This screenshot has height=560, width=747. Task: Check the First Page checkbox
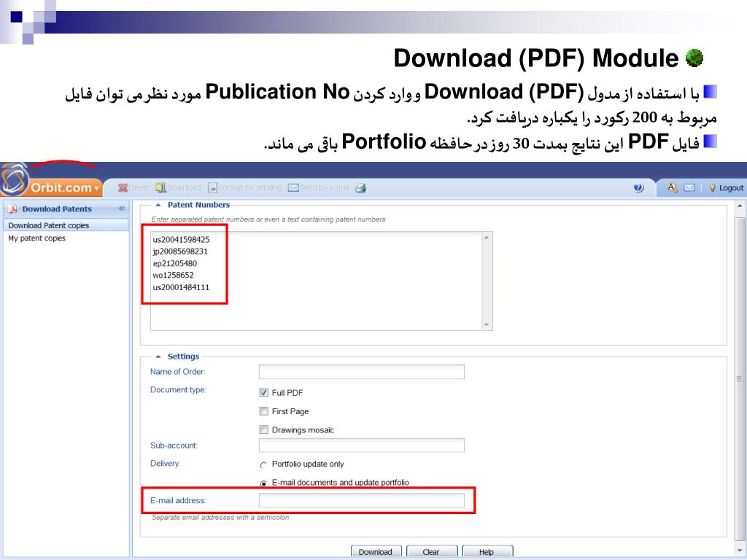[x=263, y=411]
